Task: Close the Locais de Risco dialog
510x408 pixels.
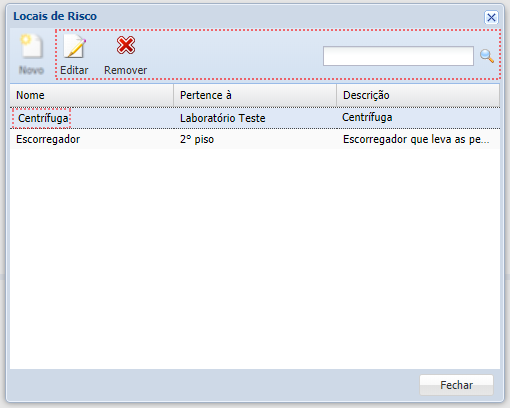Action: 491,17
